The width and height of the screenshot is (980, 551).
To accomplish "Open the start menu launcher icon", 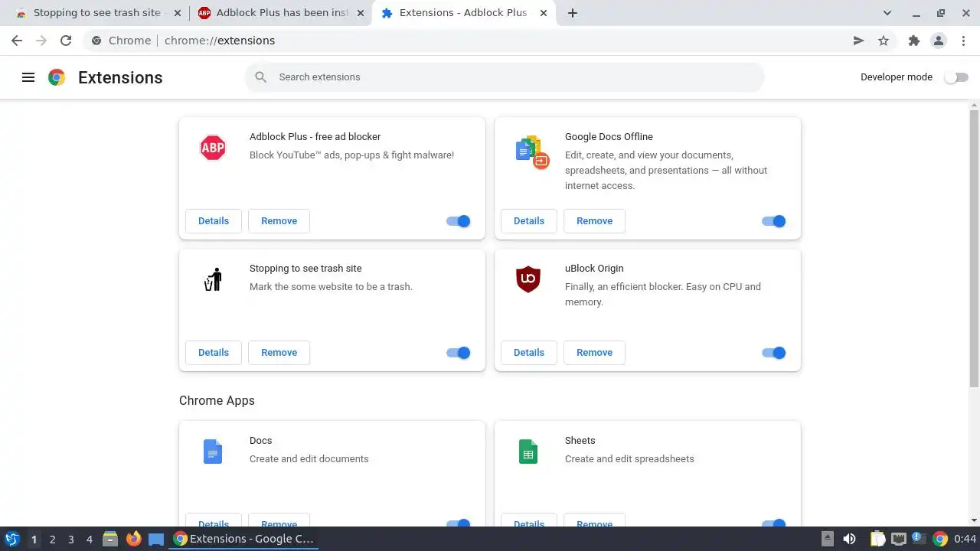I will tap(12, 539).
